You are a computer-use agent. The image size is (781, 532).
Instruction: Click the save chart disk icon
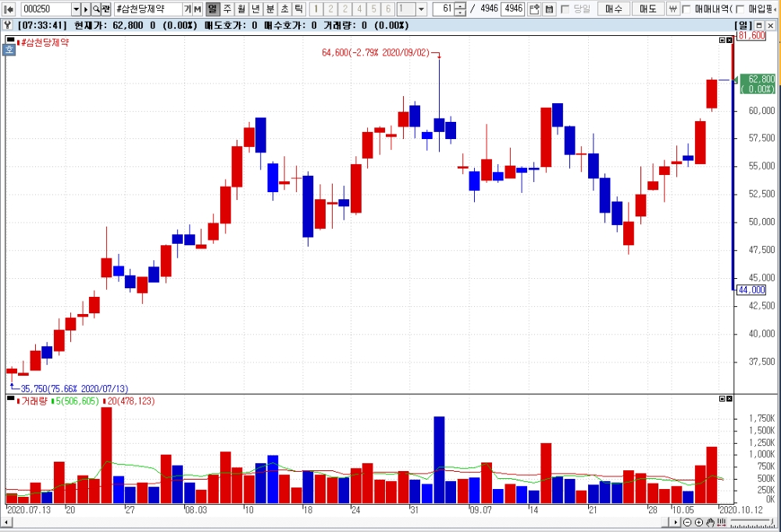coord(549,9)
